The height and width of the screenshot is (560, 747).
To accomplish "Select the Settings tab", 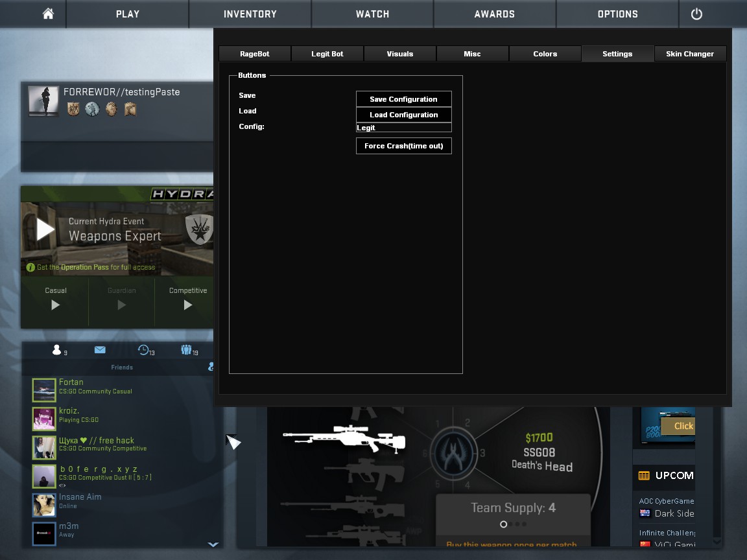I will 617,54.
